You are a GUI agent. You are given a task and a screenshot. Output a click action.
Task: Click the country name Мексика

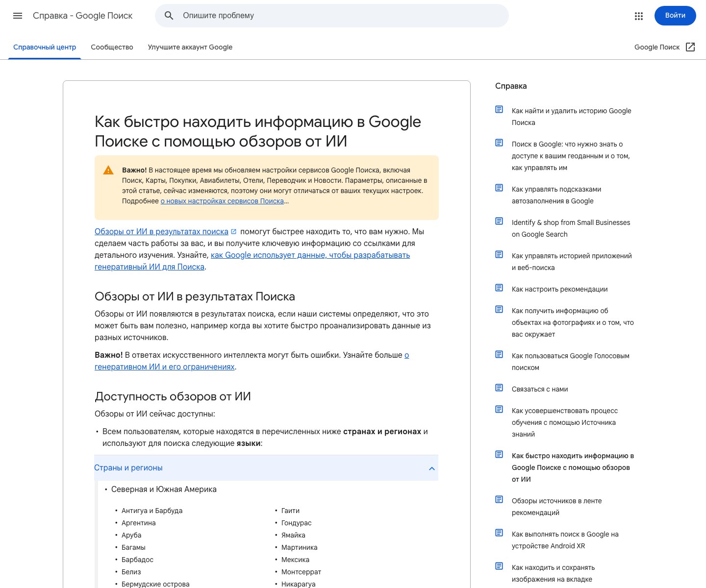tap(295, 560)
